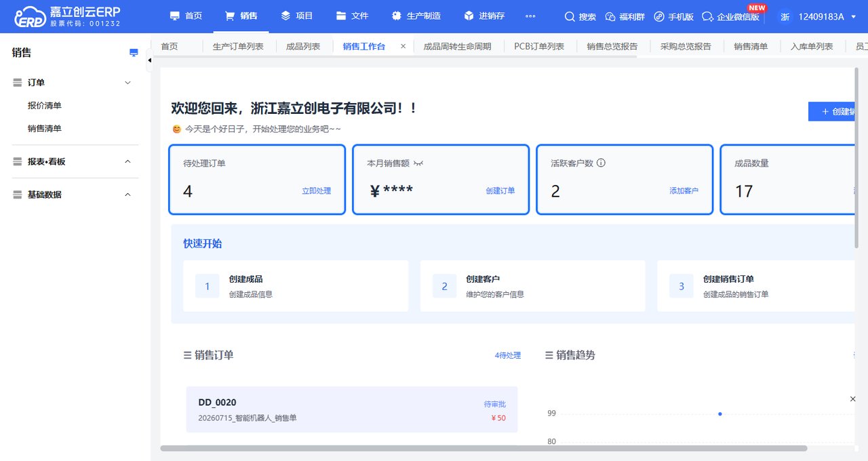The image size is (868, 461).
Task: Open 企业微信版 in the header
Action: pos(730,16)
